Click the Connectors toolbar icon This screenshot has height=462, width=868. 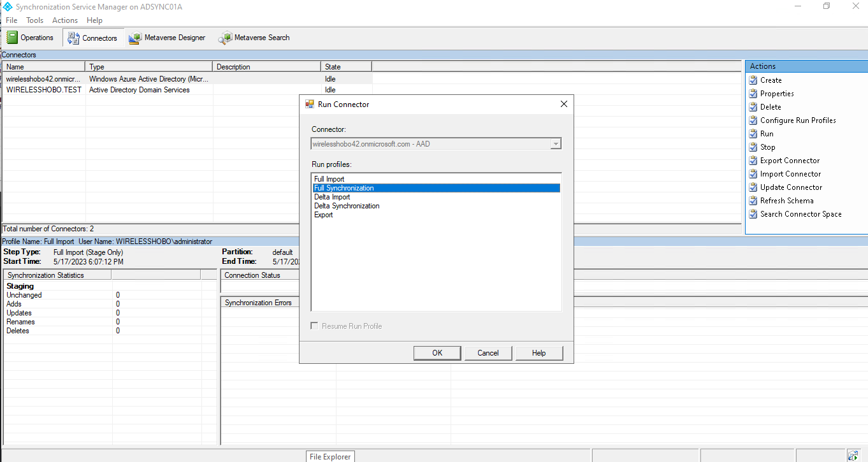pyautogui.click(x=73, y=38)
